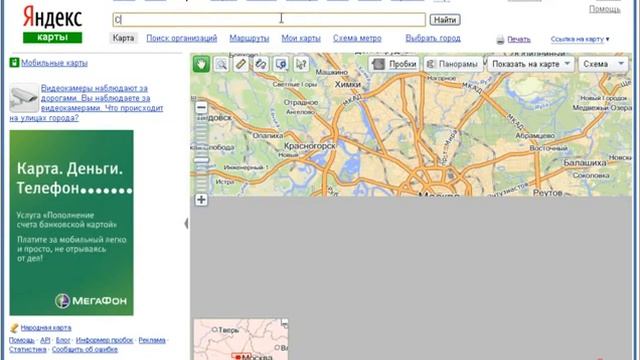Open Народная карта link

point(46,328)
